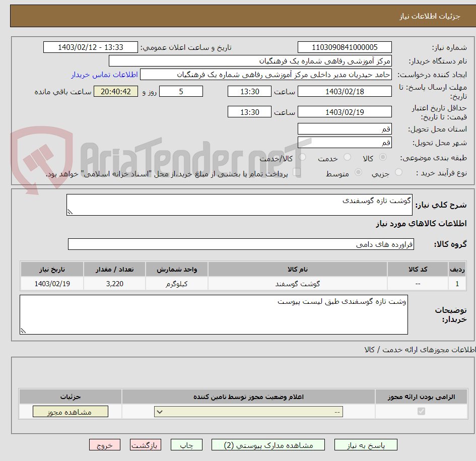Open the permit status dropdown
The width and height of the screenshot is (476, 461).
(x=248, y=412)
